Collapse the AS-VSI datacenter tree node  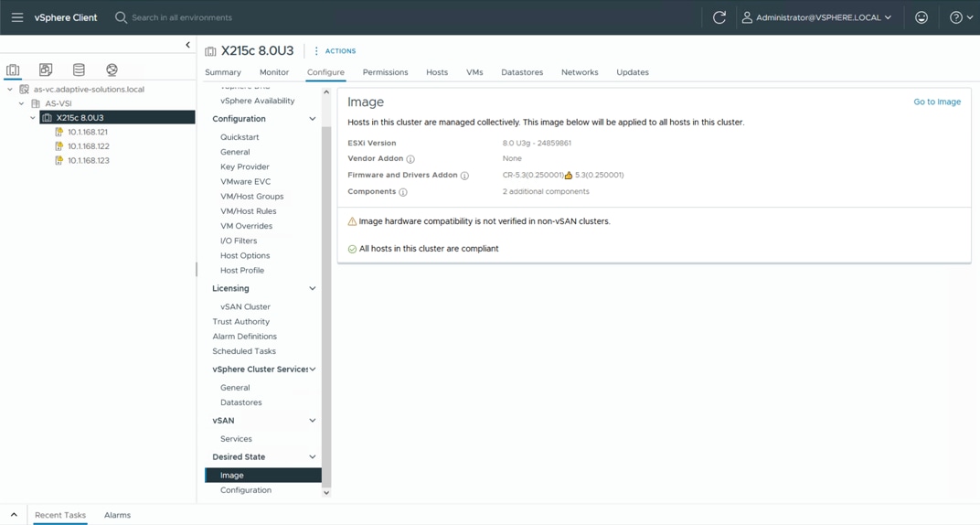click(22, 103)
